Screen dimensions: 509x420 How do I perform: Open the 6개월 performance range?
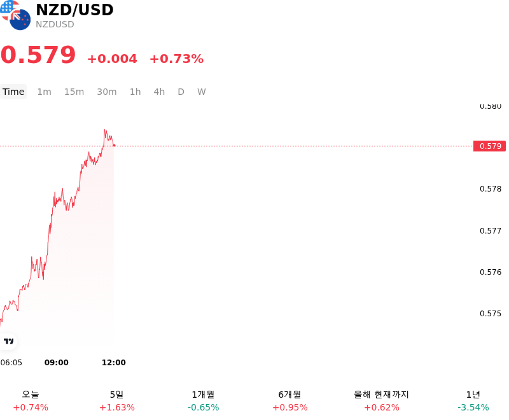290,401
